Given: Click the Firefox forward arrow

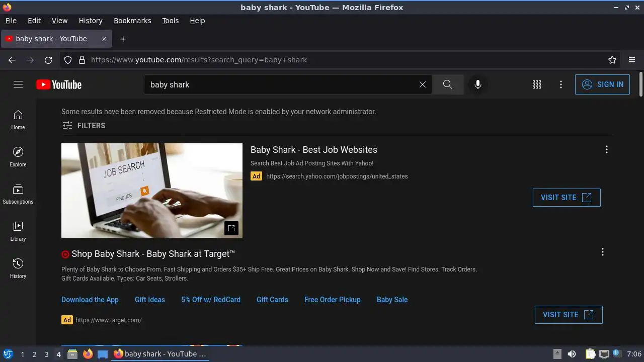Looking at the screenshot, I should click(x=30, y=60).
